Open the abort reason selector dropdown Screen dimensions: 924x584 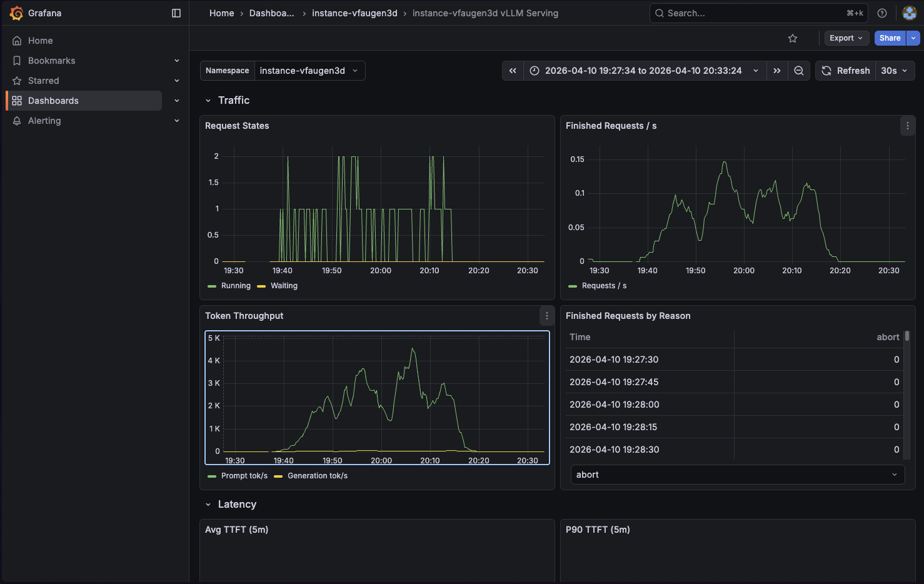736,475
